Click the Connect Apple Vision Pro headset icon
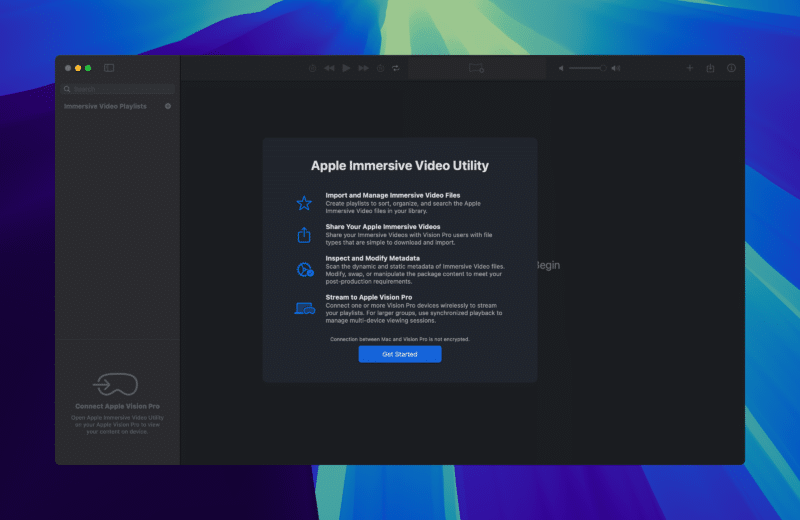The height and width of the screenshot is (520, 800). (116, 384)
